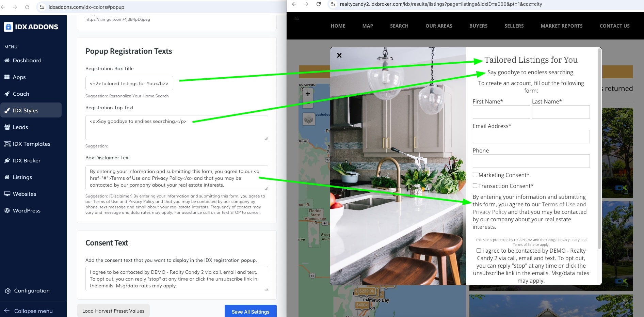The image size is (644, 317).
Task: Reload the realtycandy2 browser page
Action: click(319, 4)
